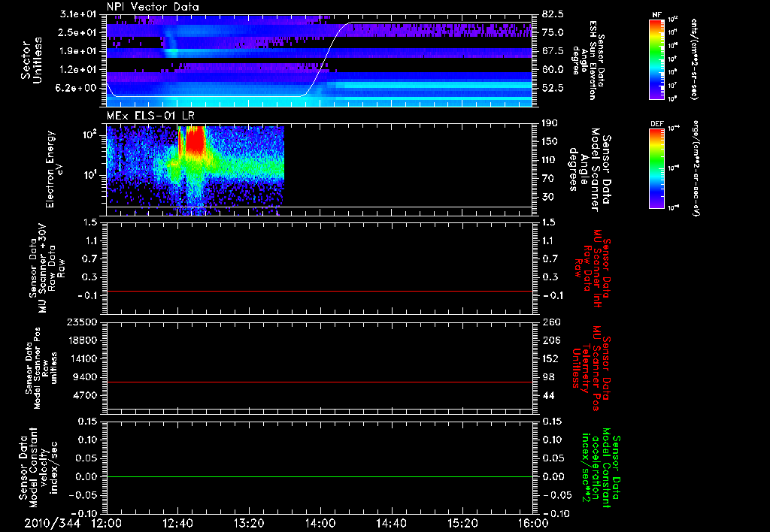Click the 12:40 time axis label
This screenshot has height=532, width=770.
pos(177,523)
